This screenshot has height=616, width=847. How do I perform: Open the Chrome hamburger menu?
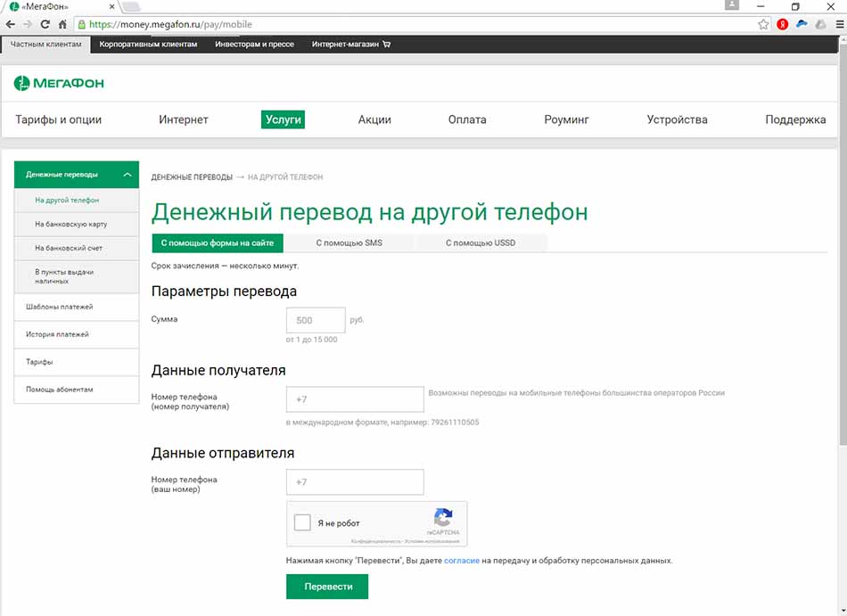point(840,24)
